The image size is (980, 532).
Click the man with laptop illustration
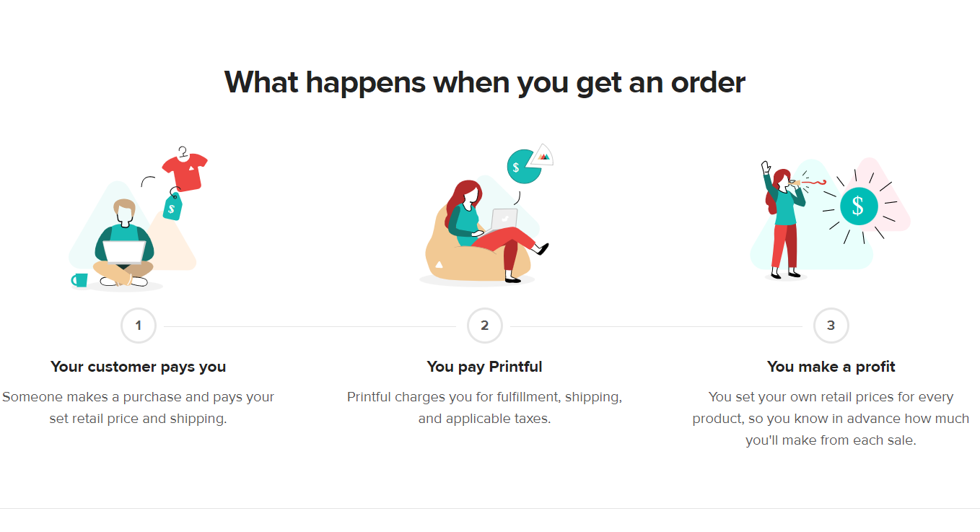(x=124, y=243)
